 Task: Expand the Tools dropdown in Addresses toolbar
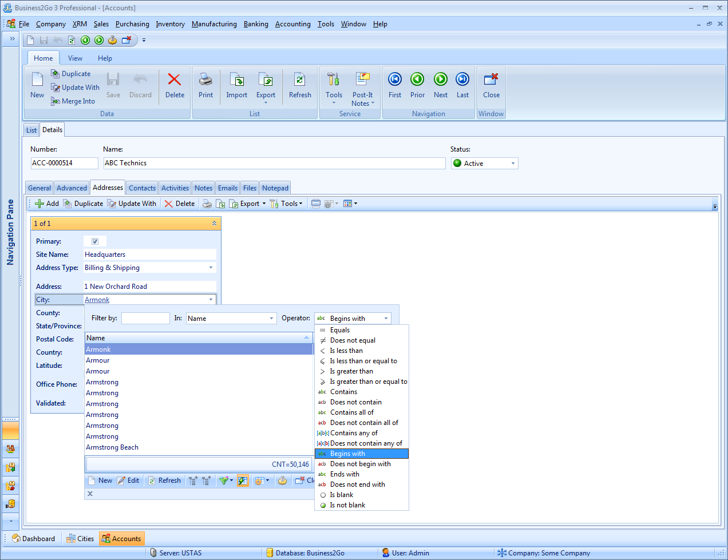[x=301, y=204]
